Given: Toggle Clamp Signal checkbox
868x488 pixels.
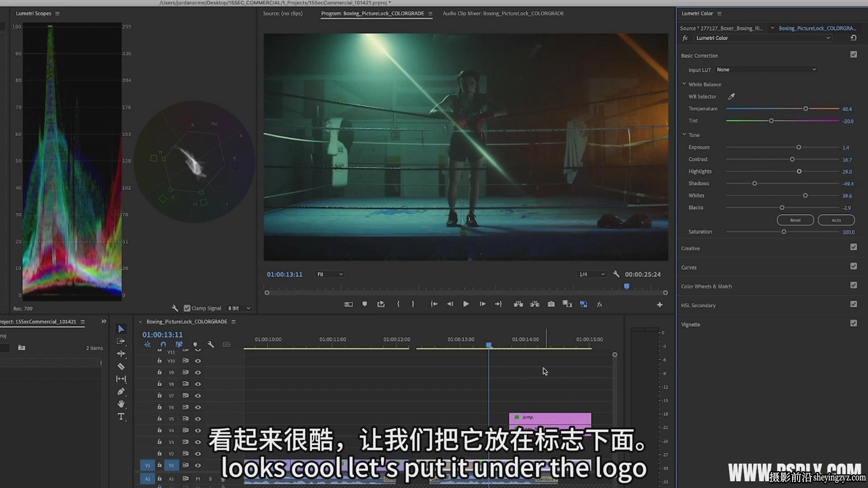Looking at the screenshot, I should 187,308.
